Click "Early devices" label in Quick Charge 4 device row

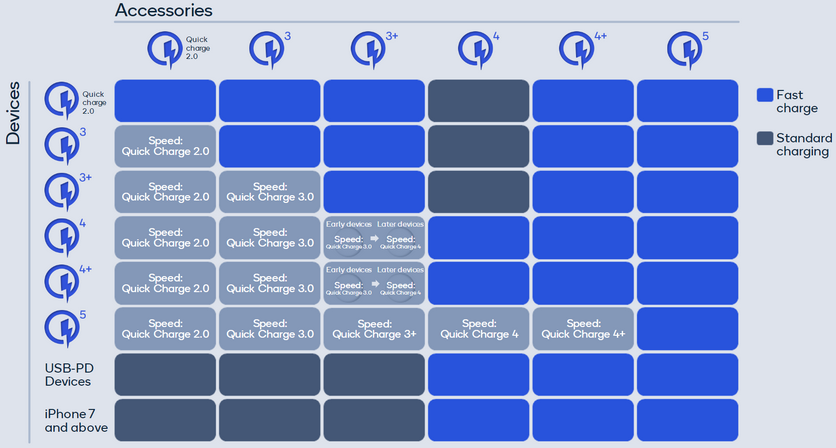[x=349, y=224]
